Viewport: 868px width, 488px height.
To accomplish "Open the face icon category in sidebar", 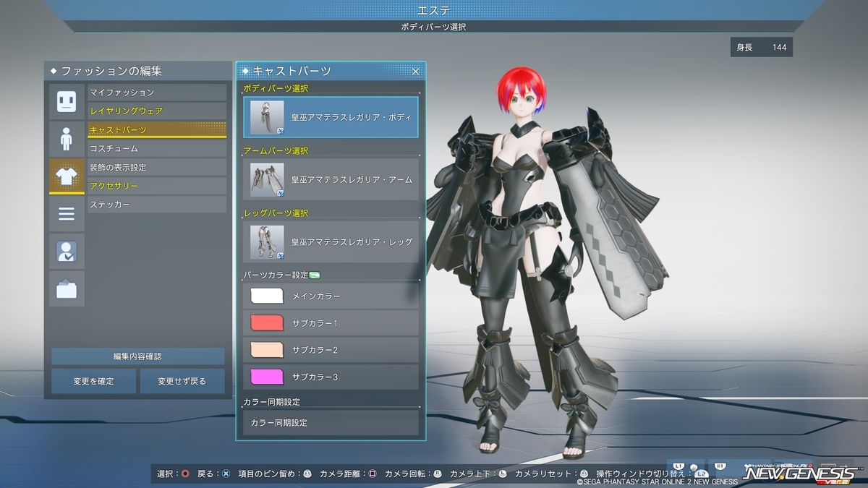I will (67, 101).
